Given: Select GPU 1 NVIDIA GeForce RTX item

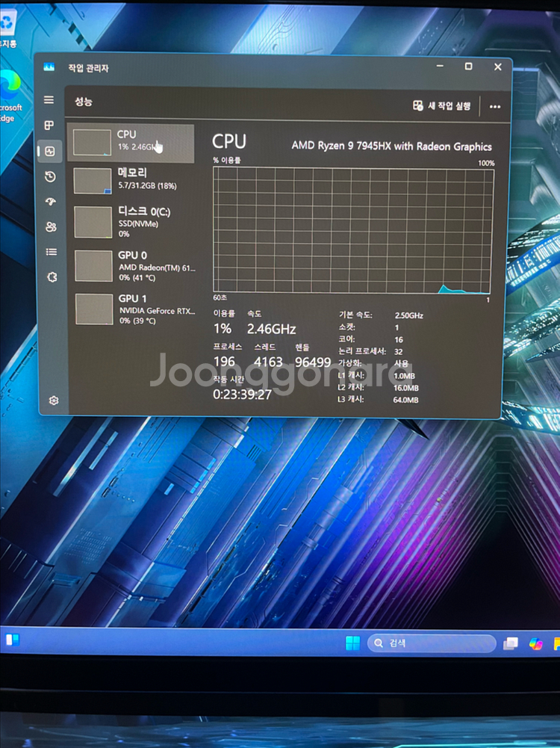Looking at the screenshot, I should tap(134, 309).
